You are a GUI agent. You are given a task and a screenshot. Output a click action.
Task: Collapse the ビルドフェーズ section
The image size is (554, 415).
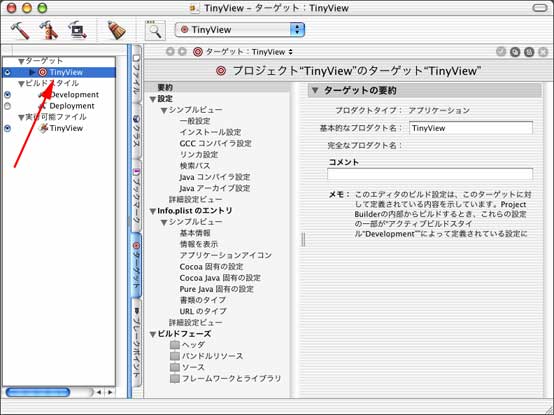153,334
